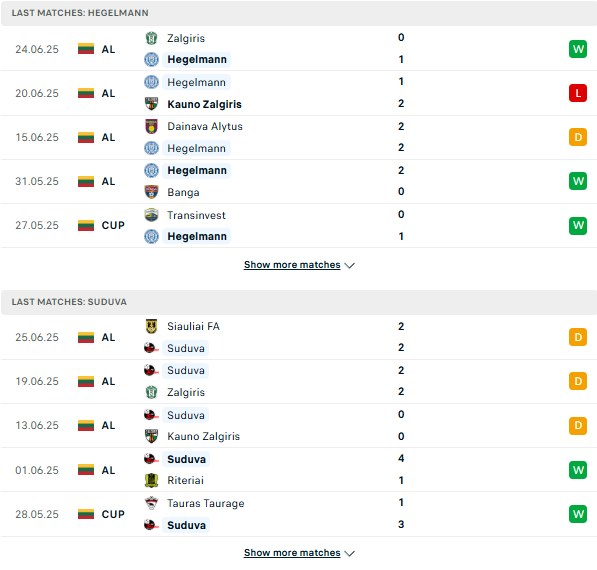Viewport: 597px width, 570px height.
Task: Click the Zalgiris crest in 24.06.25 match
Action: pos(152,38)
